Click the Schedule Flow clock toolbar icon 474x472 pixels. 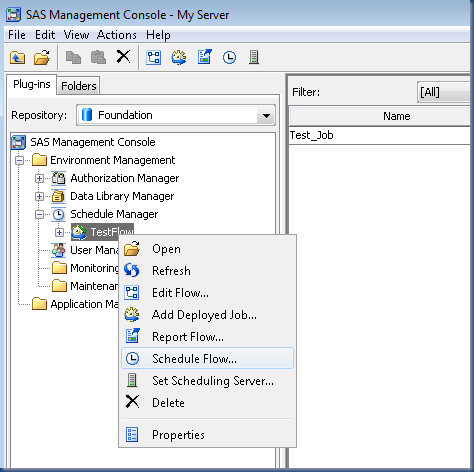pyautogui.click(x=229, y=58)
